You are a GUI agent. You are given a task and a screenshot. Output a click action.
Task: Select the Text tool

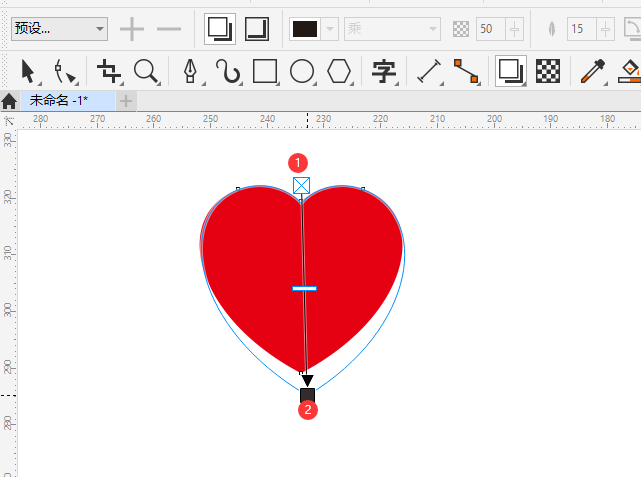tap(383, 72)
